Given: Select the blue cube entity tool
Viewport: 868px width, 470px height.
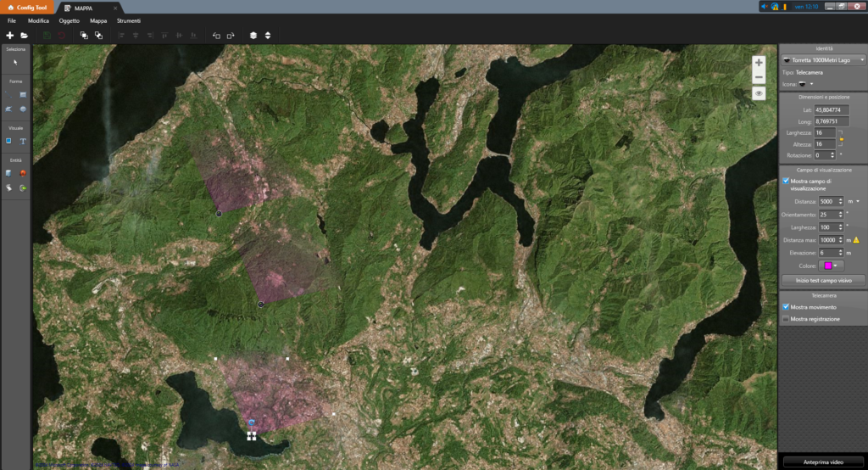Looking at the screenshot, I should [8, 173].
